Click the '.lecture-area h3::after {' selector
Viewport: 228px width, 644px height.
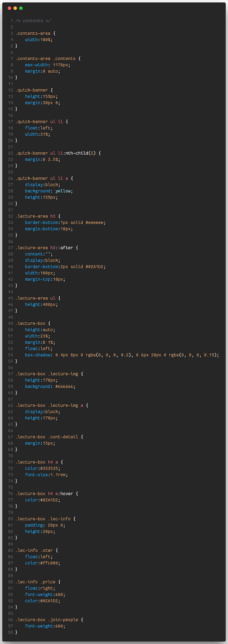47,248
